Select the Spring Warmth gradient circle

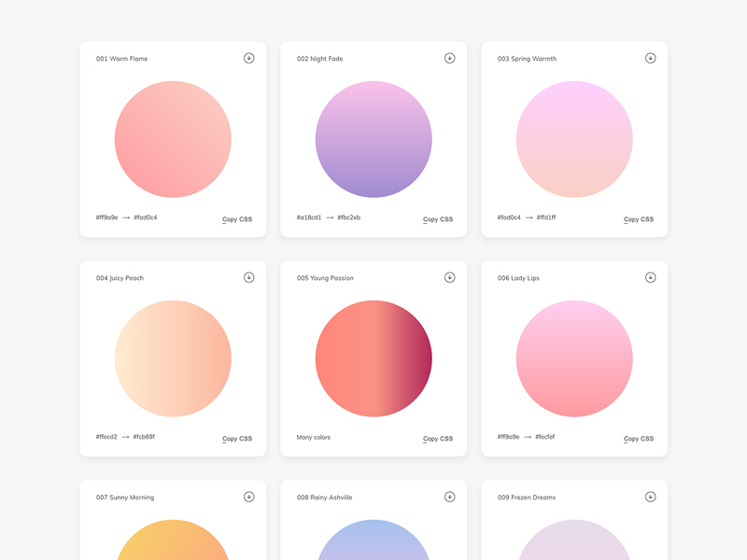574,139
